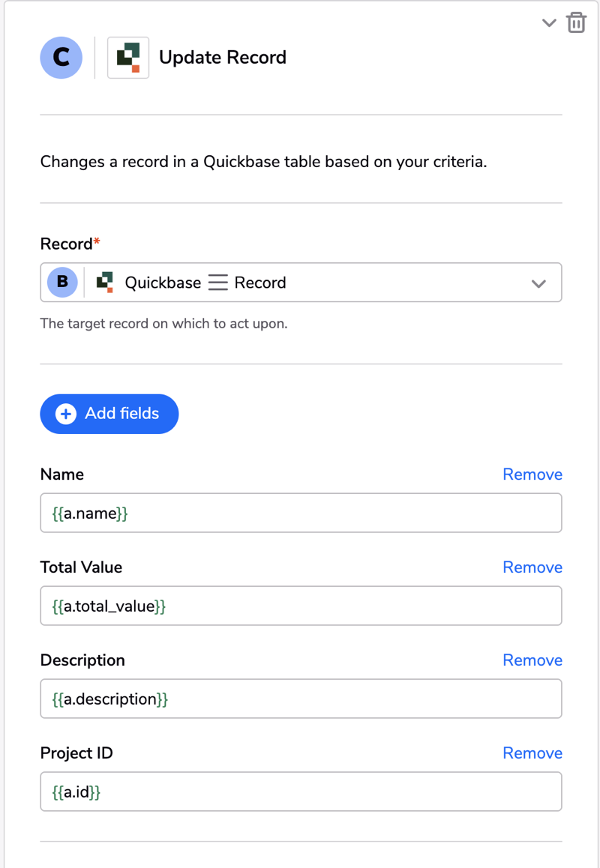The image size is (600, 868).
Task: Focus the Description input field
Action: point(301,699)
